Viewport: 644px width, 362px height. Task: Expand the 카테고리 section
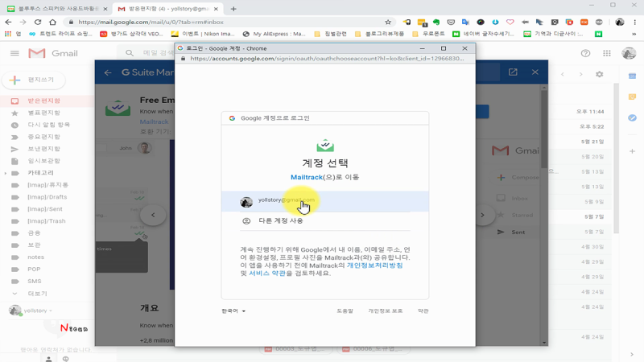[x=6, y=173]
